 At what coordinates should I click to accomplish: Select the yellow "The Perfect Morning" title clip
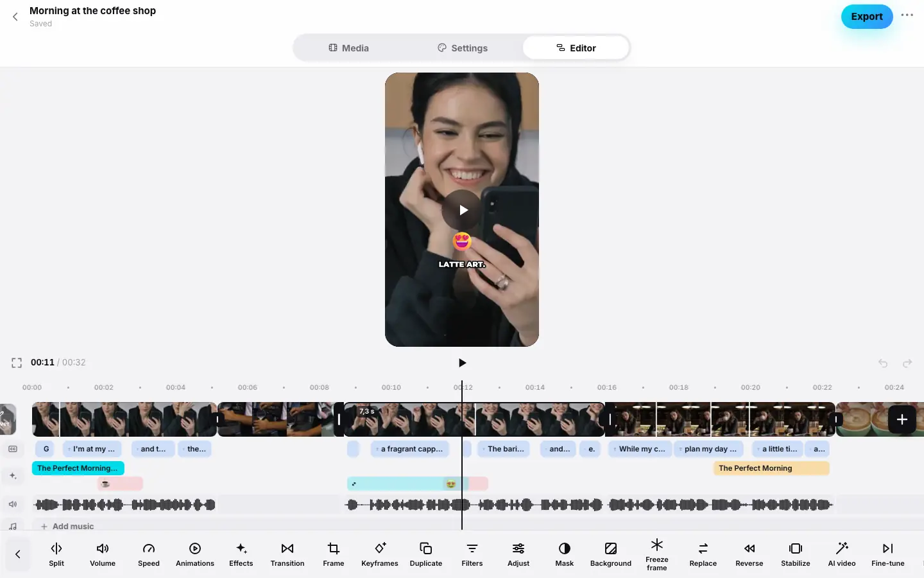pyautogui.click(x=771, y=468)
